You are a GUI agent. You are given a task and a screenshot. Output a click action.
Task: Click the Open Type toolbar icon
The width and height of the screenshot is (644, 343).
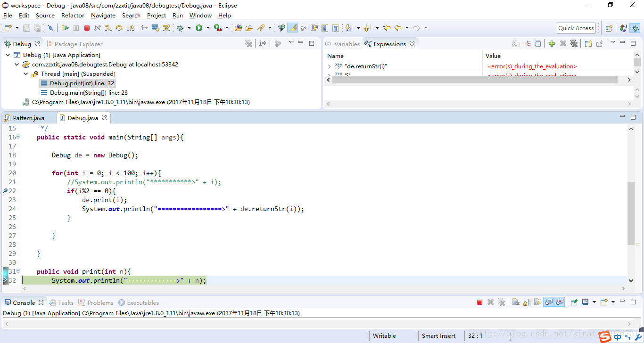[239, 28]
